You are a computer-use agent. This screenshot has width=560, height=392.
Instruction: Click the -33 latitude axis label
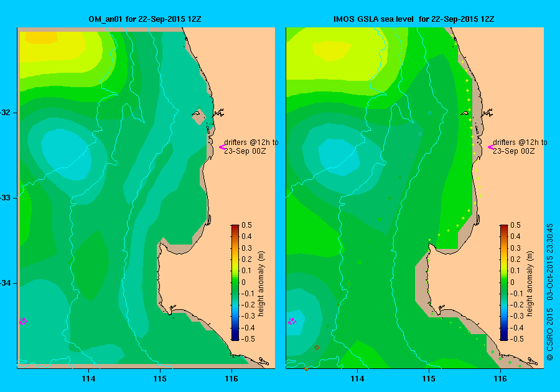point(5,198)
